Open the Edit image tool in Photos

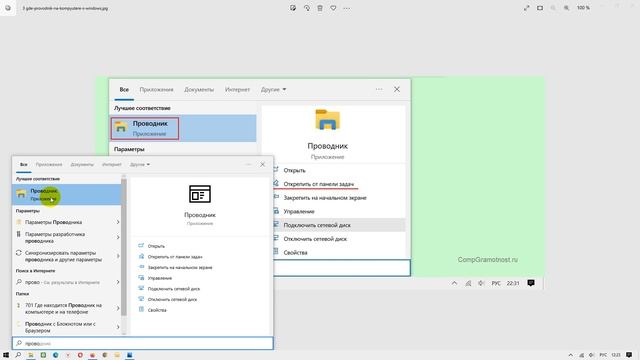[x=293, y=8]
